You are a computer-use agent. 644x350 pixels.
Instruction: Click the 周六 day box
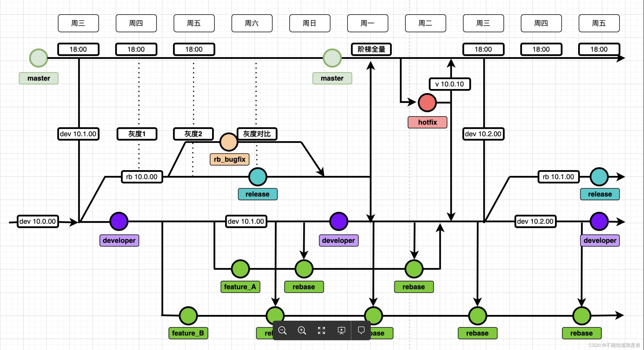(x=252, y=23)
